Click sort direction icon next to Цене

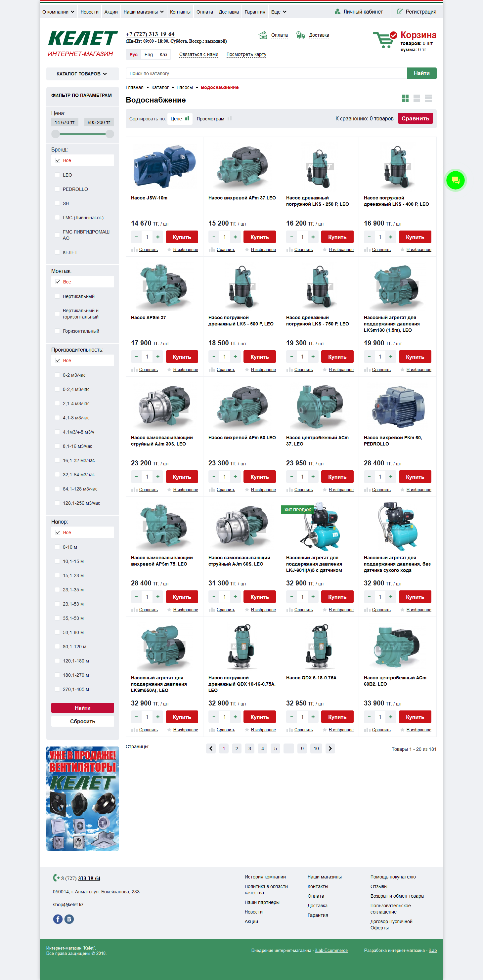187,118
